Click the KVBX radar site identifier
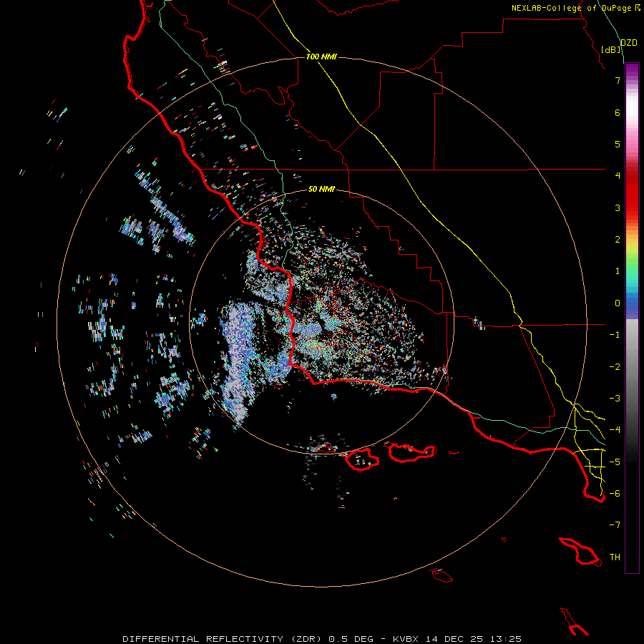 tap(406, 639)
